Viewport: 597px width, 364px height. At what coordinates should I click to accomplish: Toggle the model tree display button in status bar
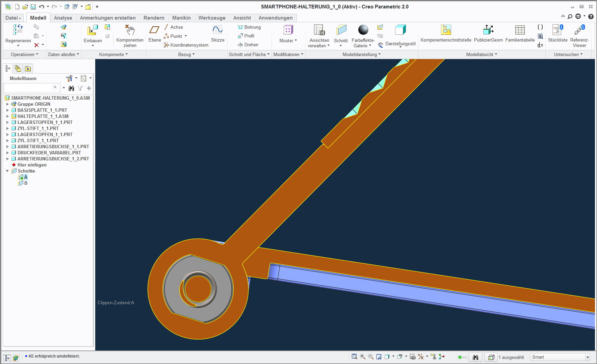pos(7,358)
